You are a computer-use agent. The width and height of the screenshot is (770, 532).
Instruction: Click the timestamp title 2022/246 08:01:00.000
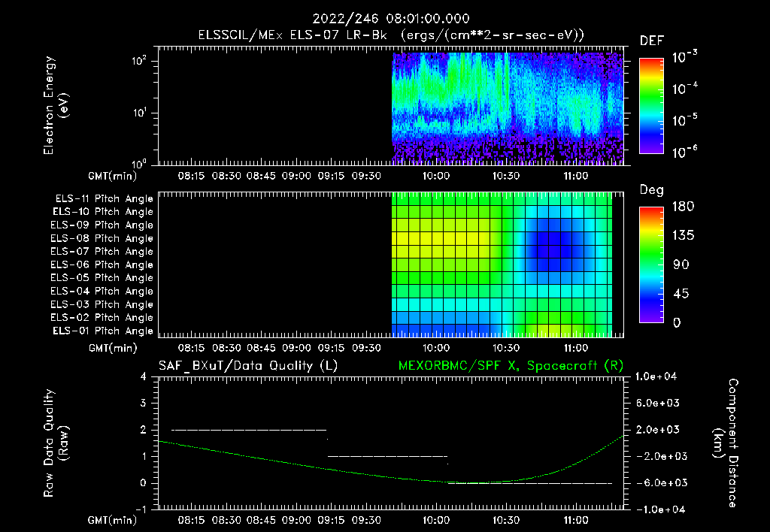391,19
